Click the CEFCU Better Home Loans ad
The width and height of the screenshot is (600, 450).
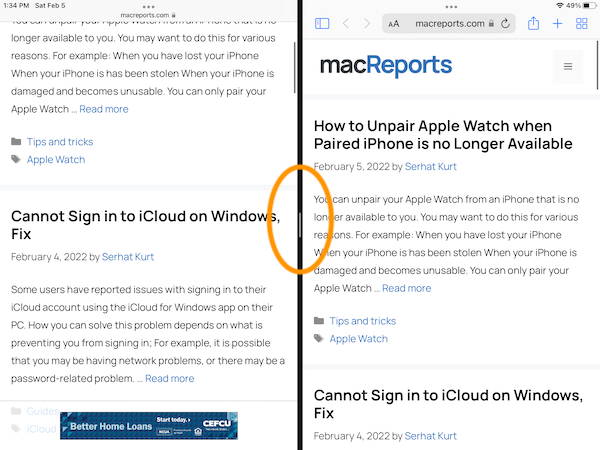point(149,426)
